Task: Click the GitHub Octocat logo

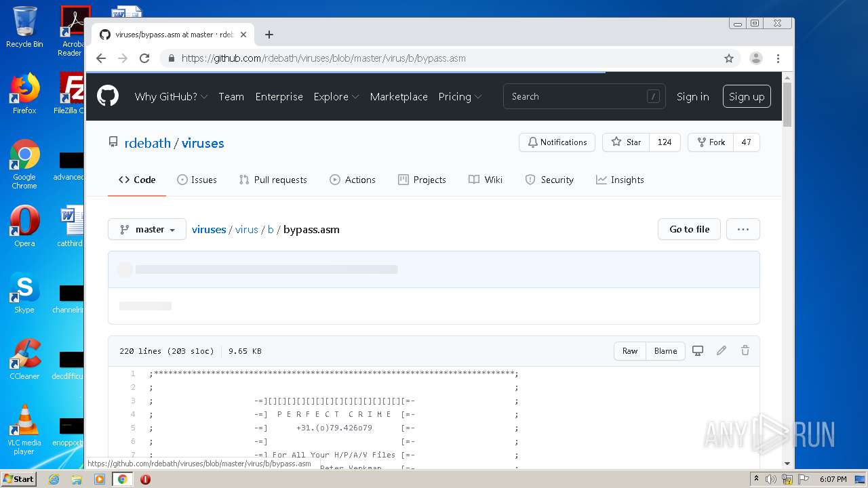Action: click(x=108, y=96)
